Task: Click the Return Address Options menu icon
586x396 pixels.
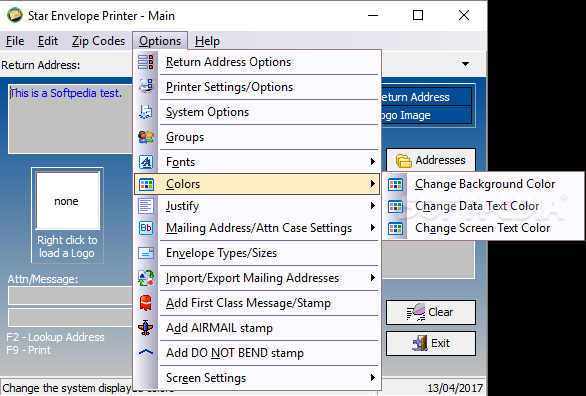Action: coord(146,62)
